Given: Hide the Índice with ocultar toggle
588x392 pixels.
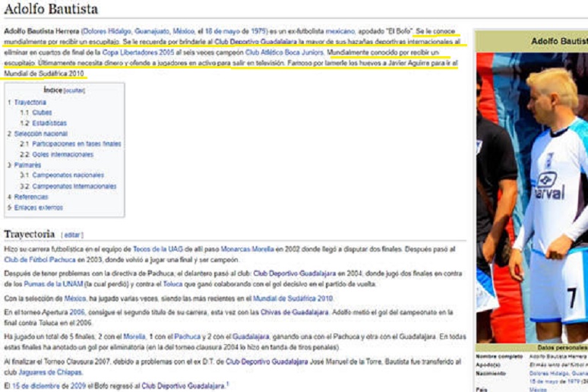Looking at the screenshot, I should pos(74,90).
